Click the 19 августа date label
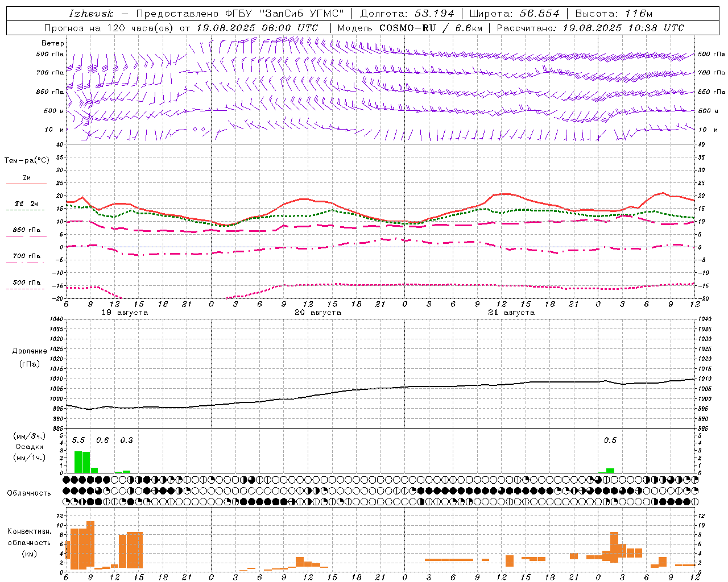Image resolution: width=728 pixels, height=582 pixels. coord(125,313)
